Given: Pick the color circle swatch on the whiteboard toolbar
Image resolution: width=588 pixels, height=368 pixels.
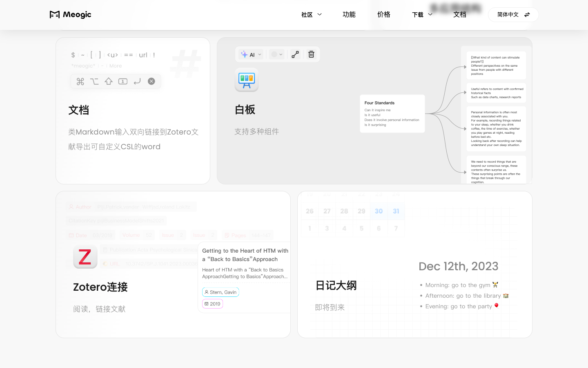Looking at the screenshot, I should coord(273,54).
